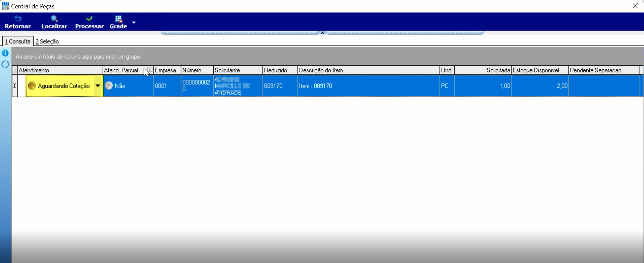Click the Pendente Separacao column header

(x=604, y=70)
